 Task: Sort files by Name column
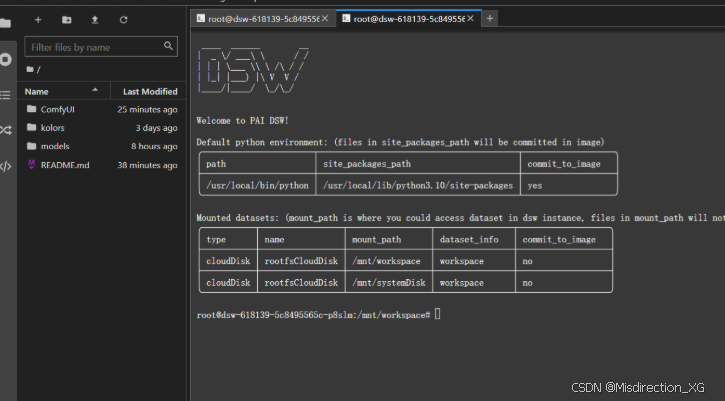[63, 91]
